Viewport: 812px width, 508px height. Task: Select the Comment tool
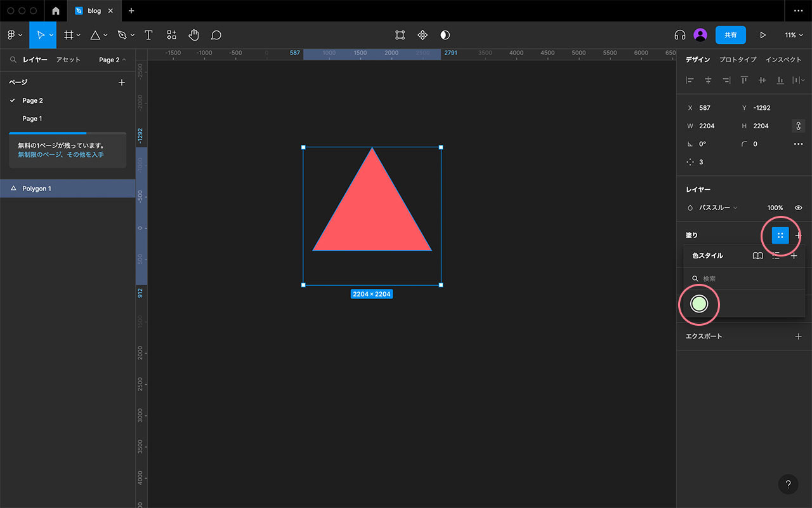(216, 35)
